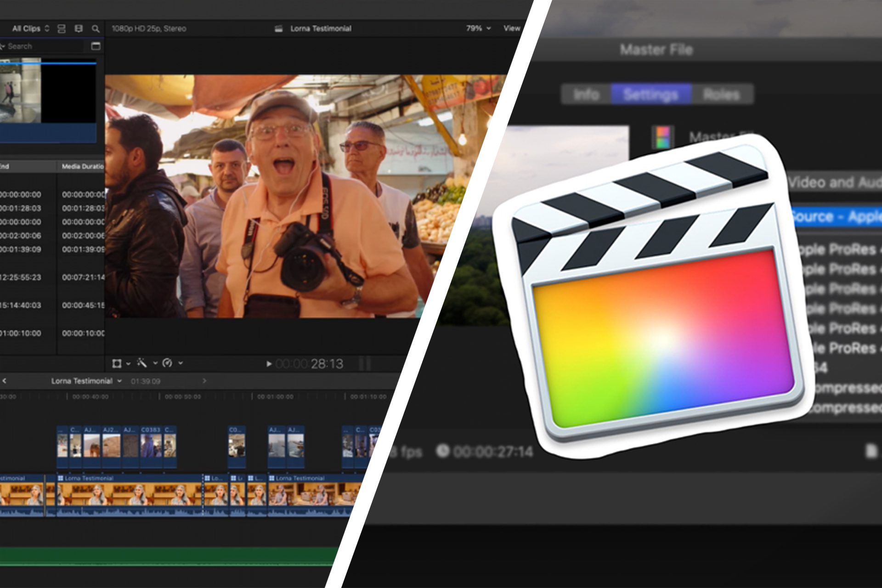Click the 1080p HD 25p, Stereo format label
This screenshot has width=882, height=588.
coord(149,28)
